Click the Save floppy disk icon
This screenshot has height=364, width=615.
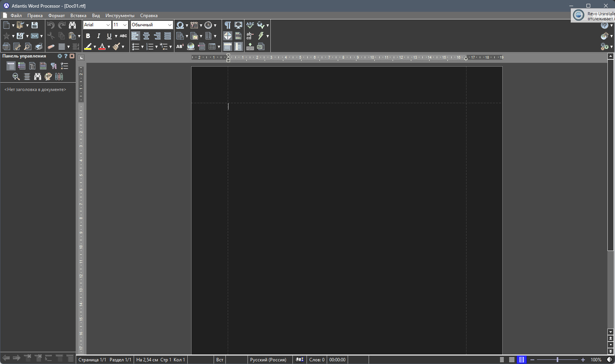click(x=35, y=25)
